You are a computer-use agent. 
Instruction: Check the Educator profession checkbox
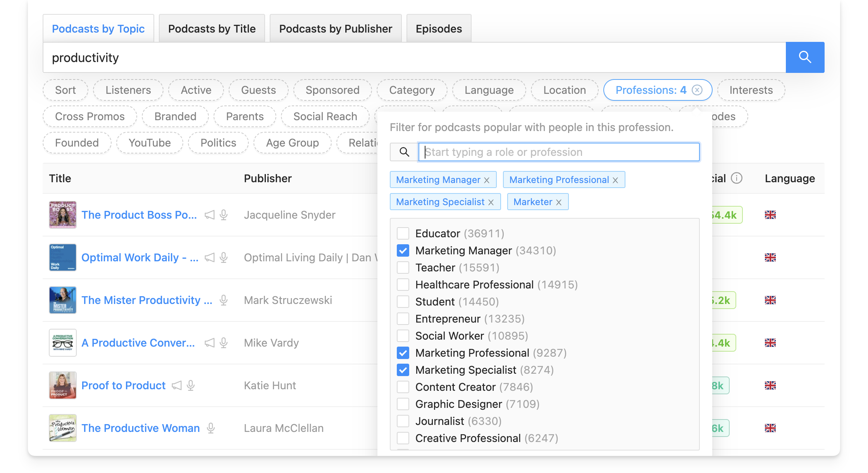[403, 233]
